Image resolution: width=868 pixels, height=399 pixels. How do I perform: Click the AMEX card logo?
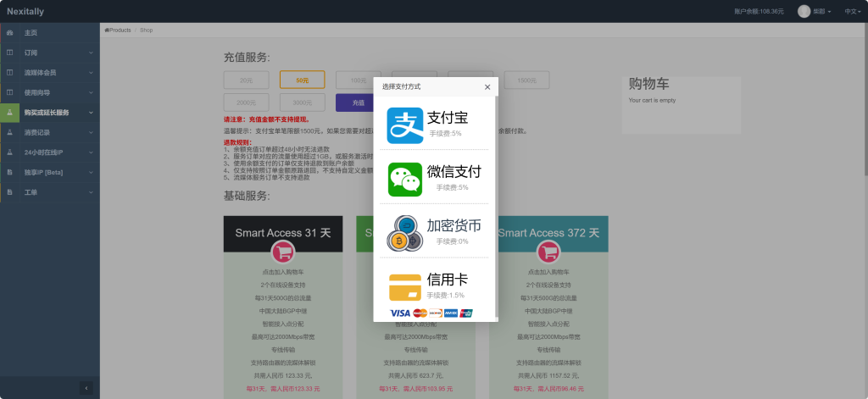pos(451,313)
